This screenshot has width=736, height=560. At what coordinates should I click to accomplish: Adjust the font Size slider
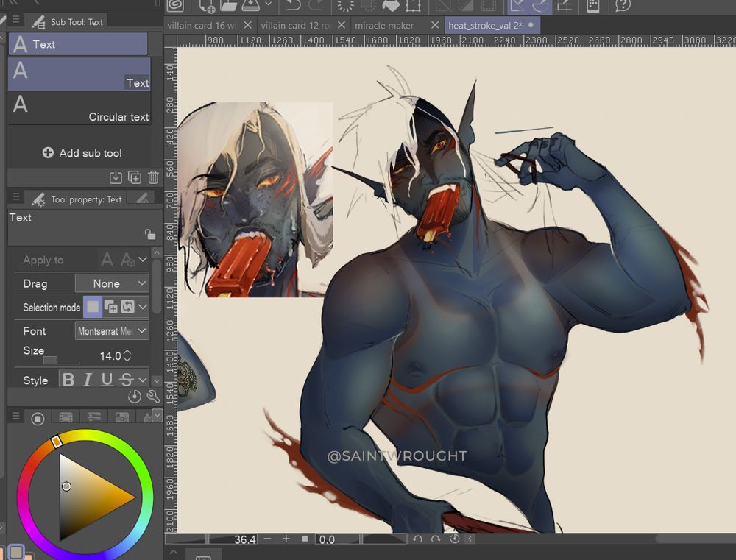tap(49, 361)
